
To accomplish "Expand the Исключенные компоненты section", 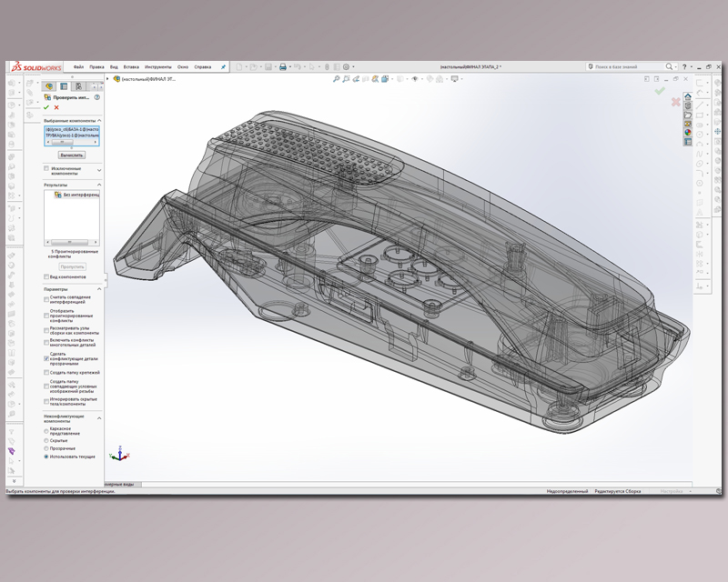I will point(99,169).
